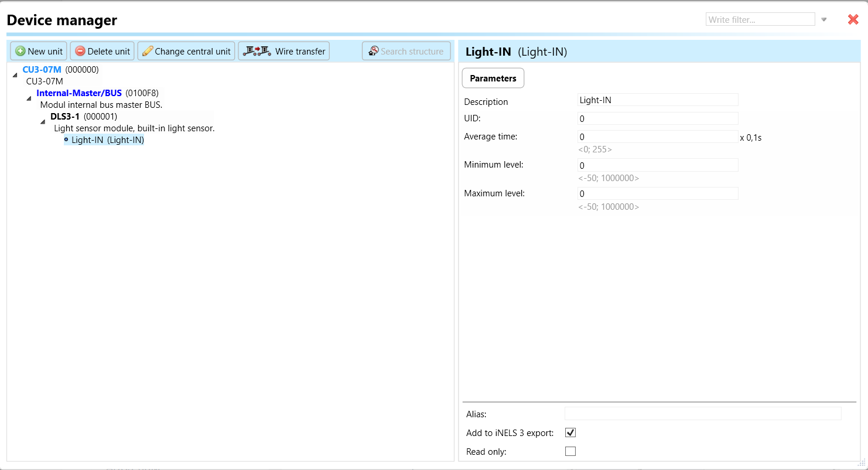
Task: Click the New unit button
Action: tap(39, 51)
